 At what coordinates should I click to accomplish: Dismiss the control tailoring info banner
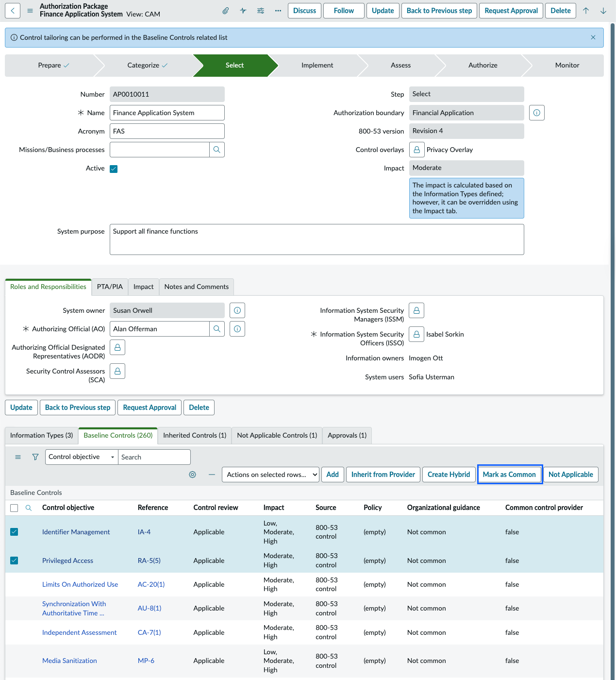pos(593,37)
